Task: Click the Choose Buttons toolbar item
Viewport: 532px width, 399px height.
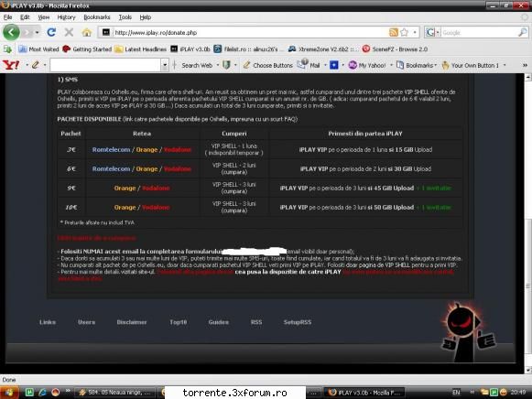Action: [268, 65]
